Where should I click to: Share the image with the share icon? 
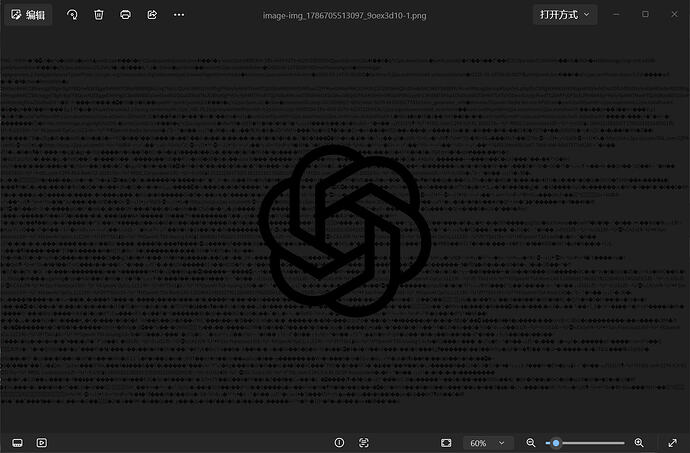152,15
